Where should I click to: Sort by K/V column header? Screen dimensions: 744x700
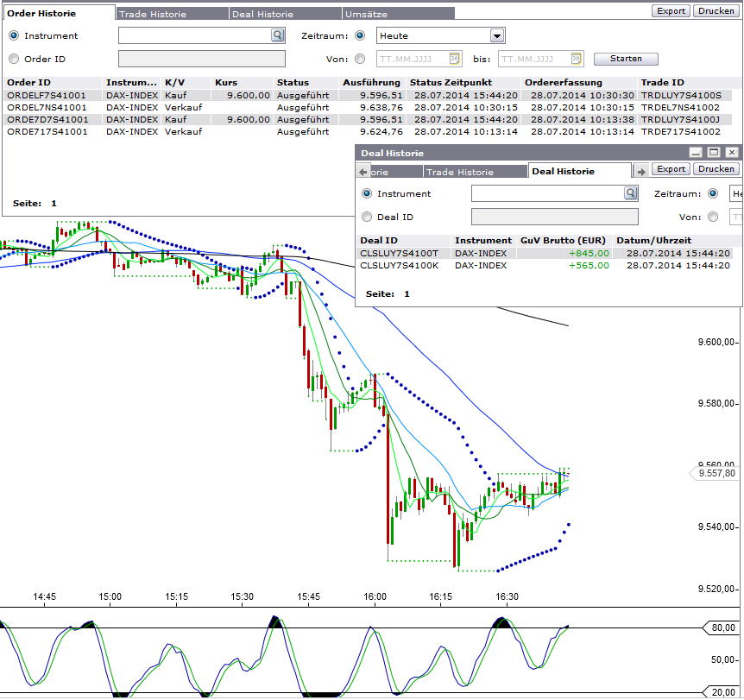pos(186,83)
